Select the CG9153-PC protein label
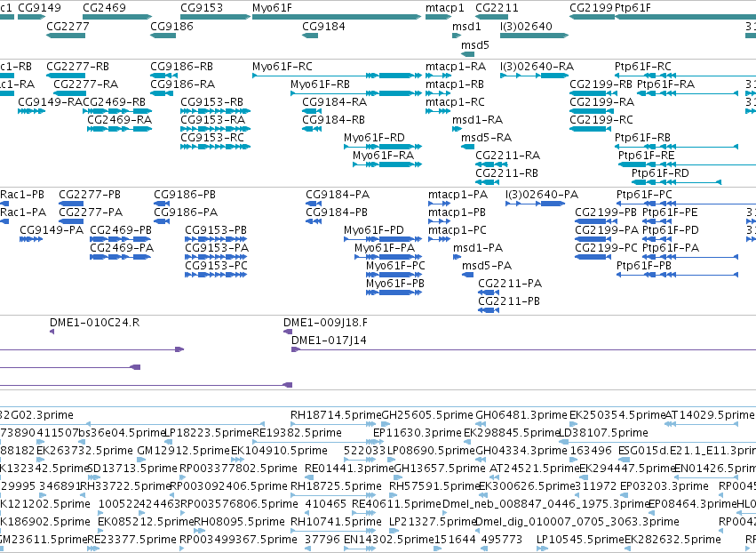The height and width of the screenshot is (553, 756). pos(216,266)
